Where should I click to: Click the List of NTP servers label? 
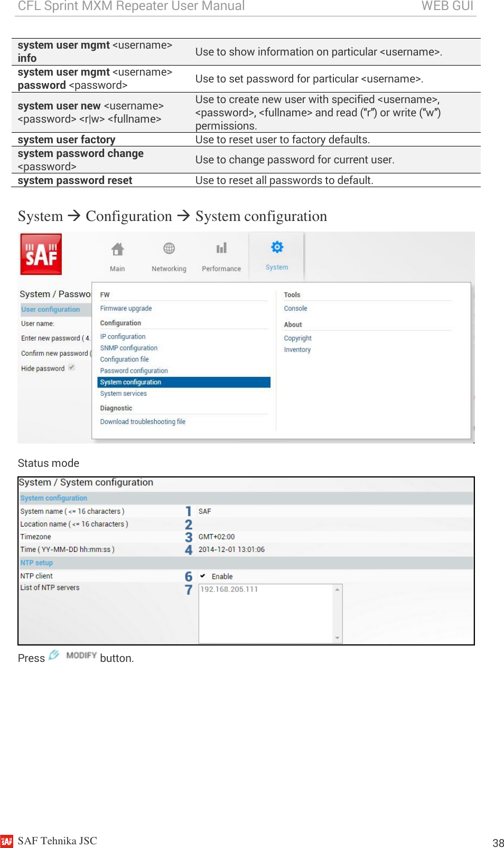click(50, 587)
